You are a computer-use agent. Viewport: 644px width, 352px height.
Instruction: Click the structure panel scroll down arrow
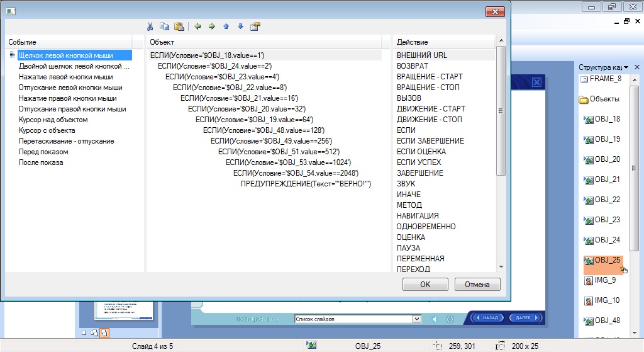[635, 332]
